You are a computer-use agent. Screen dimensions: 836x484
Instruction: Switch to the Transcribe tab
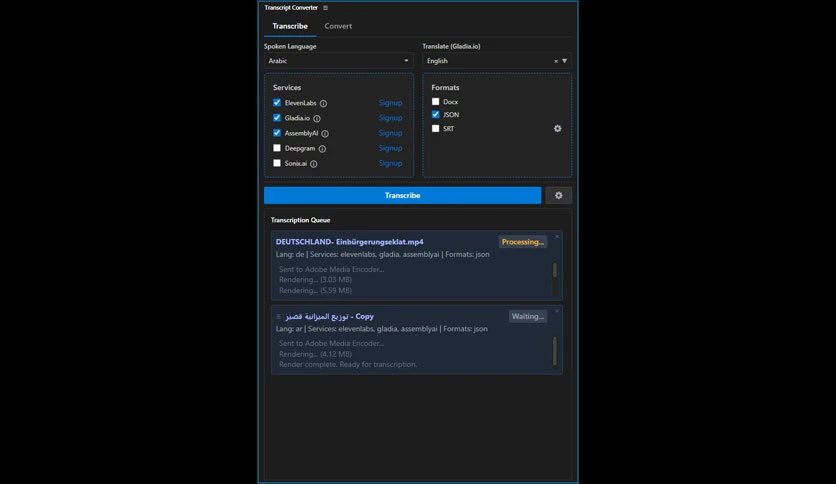coord(290,26)
